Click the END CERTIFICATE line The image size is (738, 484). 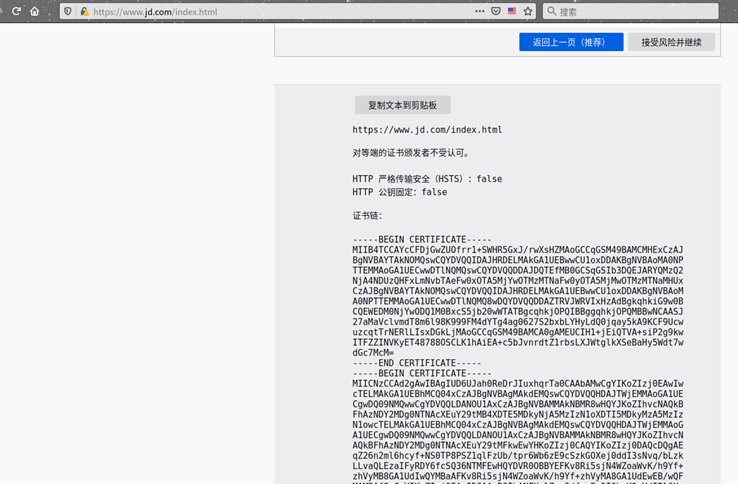tap(416, 363)
